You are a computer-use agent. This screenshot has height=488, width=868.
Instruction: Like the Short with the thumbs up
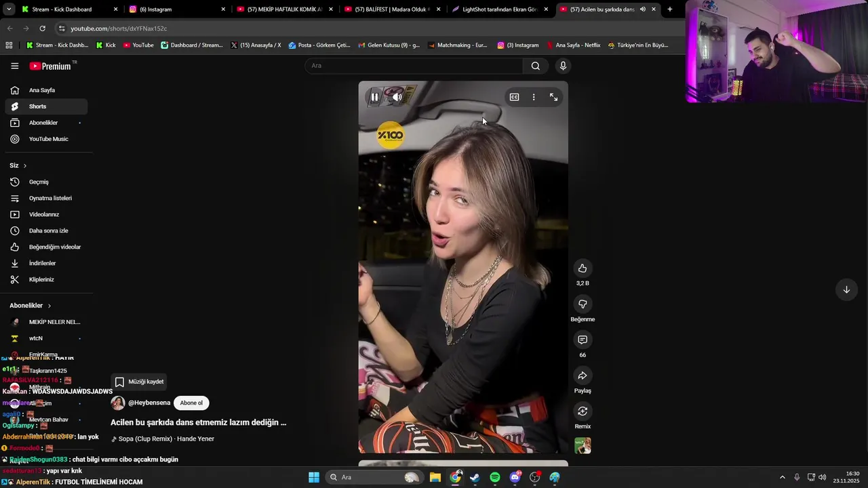pos(583,268)
